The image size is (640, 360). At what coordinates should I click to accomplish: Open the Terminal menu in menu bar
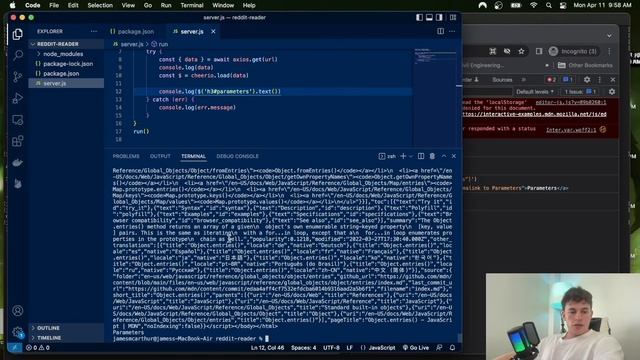pyautogui.click(x=192, y=5)
